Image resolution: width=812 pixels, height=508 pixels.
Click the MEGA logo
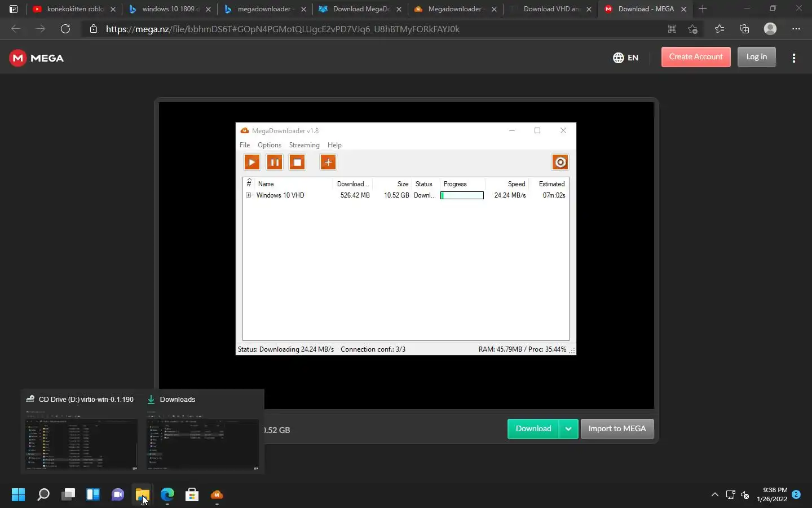37,58
